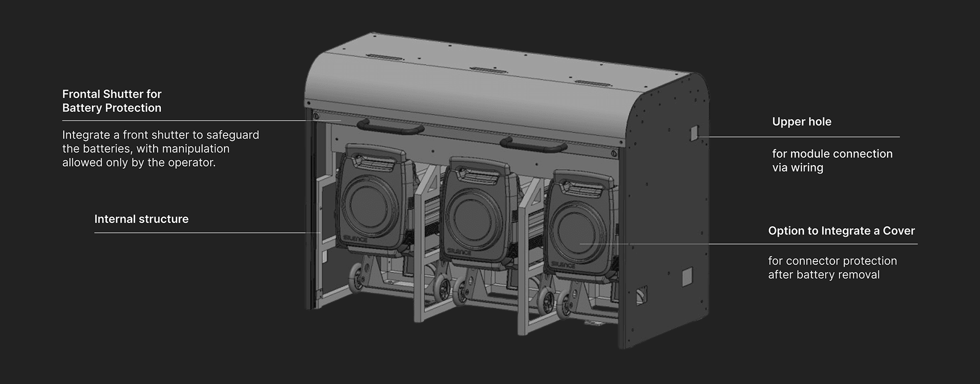Click the "Upper hole" heading
Image resolution: width=980 pixels, height=384 pixels.
point(801,122)
